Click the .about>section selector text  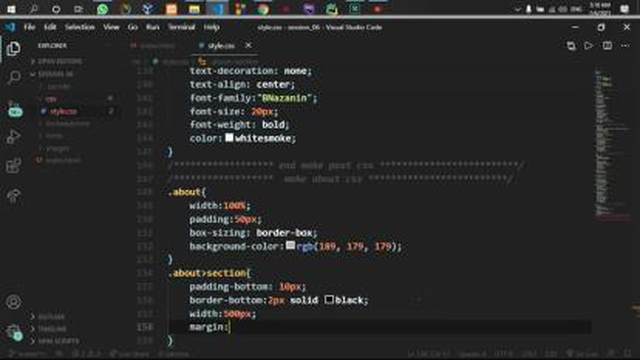tap(207, 273)
